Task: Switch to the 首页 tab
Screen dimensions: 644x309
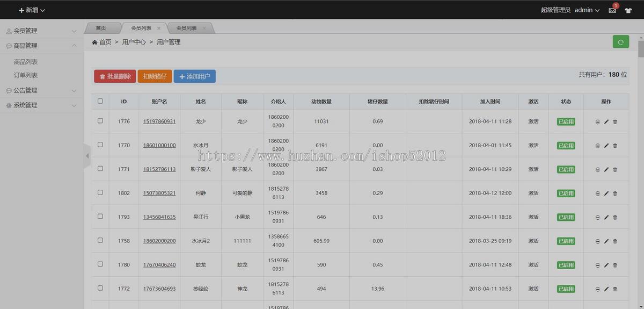Action: pyautogui.click(x=101, y=28)
